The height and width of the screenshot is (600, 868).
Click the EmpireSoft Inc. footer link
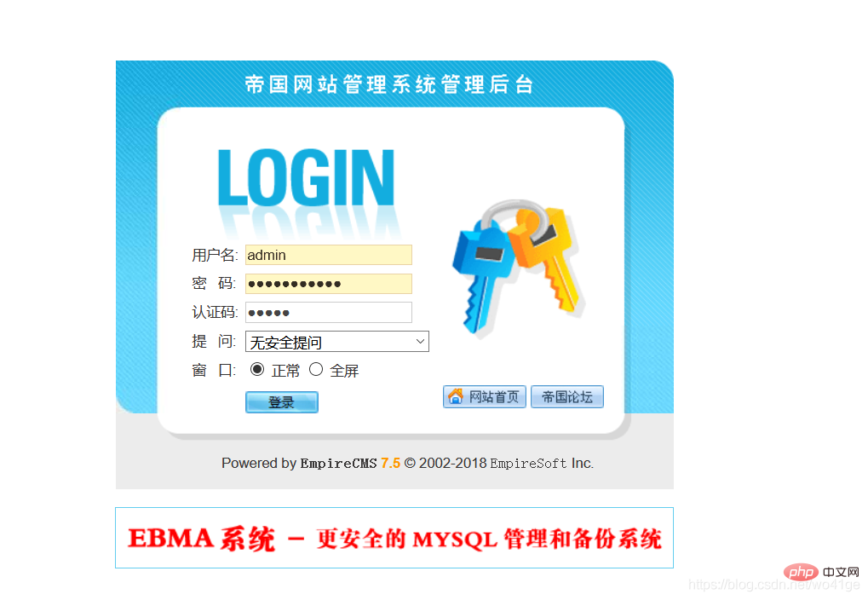coord(542,463)
